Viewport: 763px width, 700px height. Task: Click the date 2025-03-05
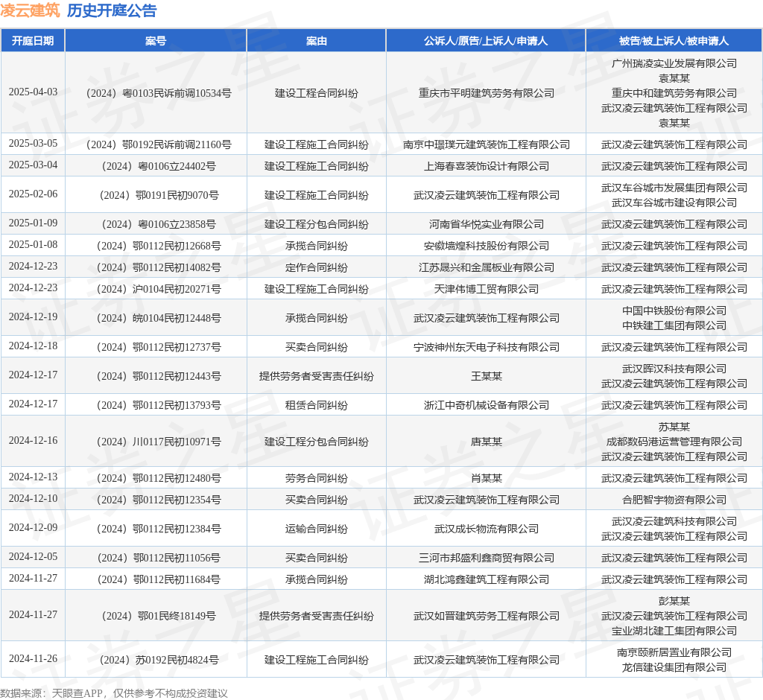33,144
